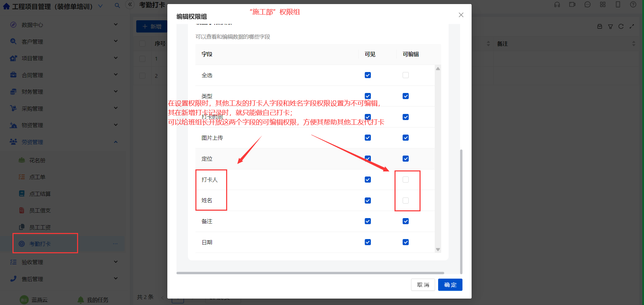
Task: Expand the 客户管理 menu chevron
Action: click(x=116, y=41)
